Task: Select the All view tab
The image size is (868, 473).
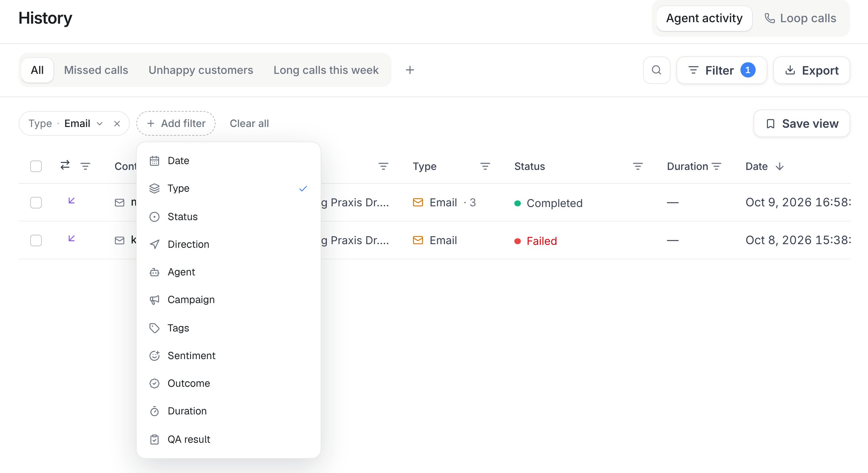Action: pyautogui.click(x=37, y=70)
